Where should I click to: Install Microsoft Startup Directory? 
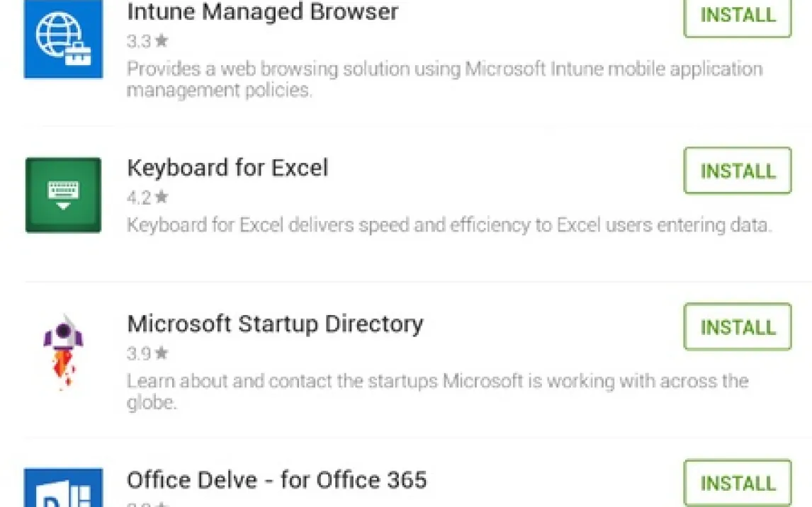[737, 327]
